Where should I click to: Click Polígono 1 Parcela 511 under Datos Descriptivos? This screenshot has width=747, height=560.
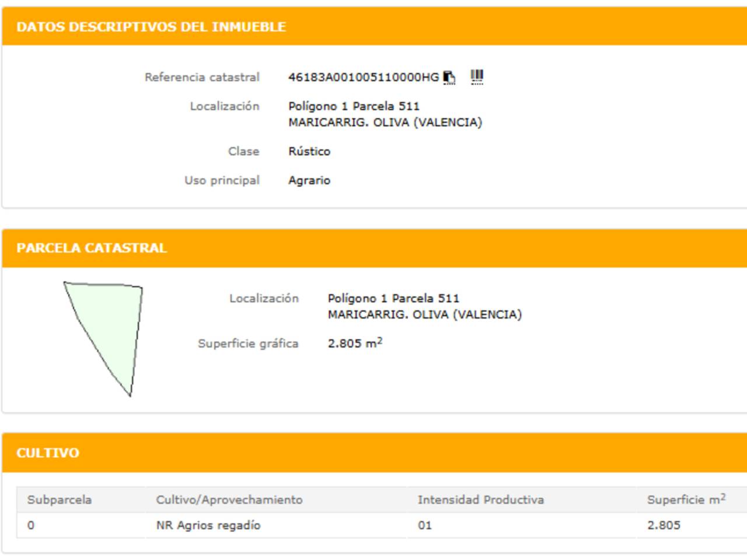[x=354, y=106]
